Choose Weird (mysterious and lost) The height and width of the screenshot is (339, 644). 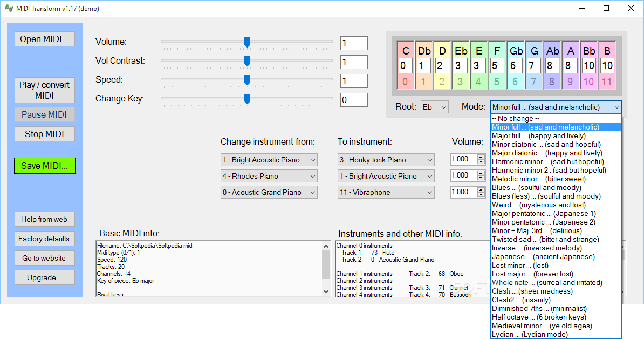point(556,205)
